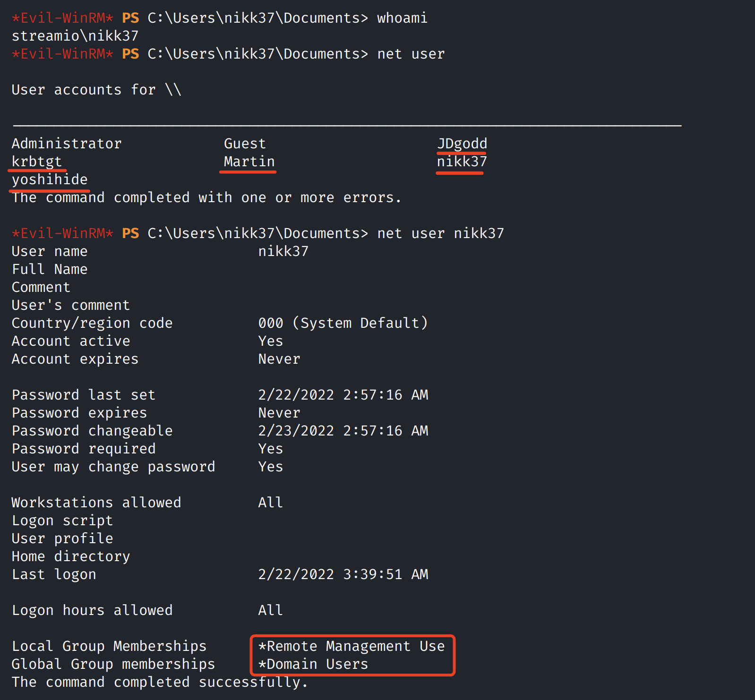Click the '*Remote Management Use' group entry
755x700 pixels.
point(352,646)
